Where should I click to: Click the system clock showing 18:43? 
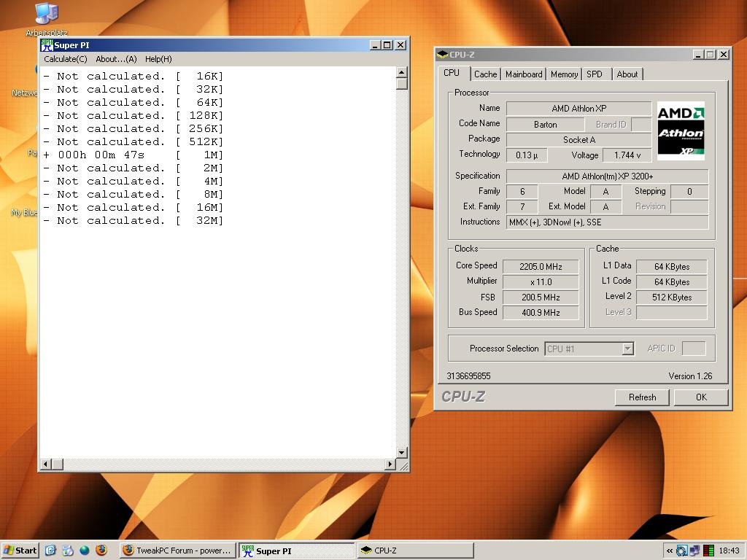(x=729, y=551)
